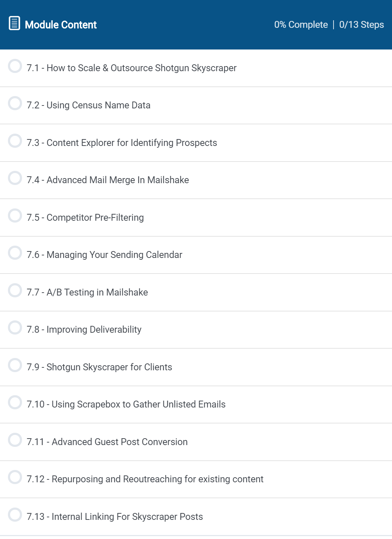Click the completion circle for Using Census Name Data
The image size is (392, 539).
click(x=15, y=103)
